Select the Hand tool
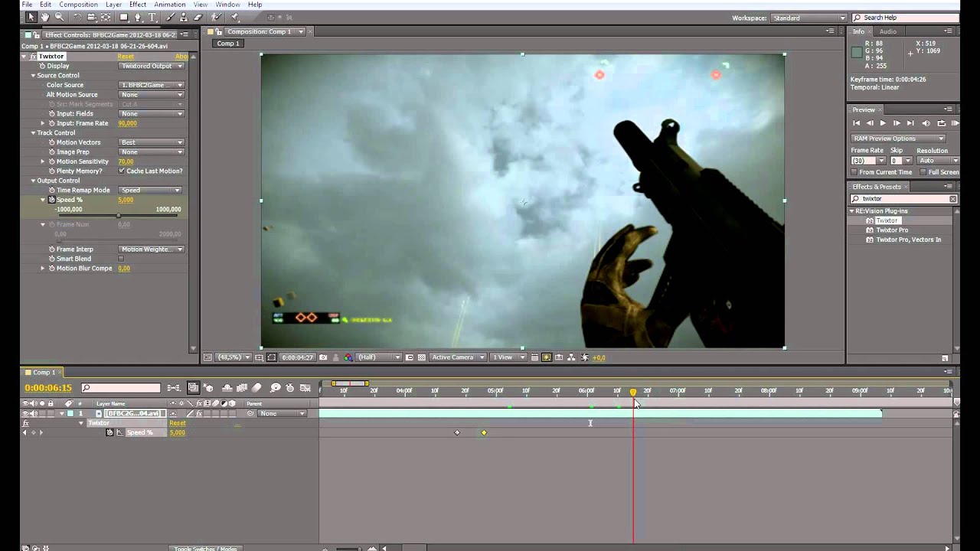Viewport: 980px width, 551px height. (x=45, y=17)
